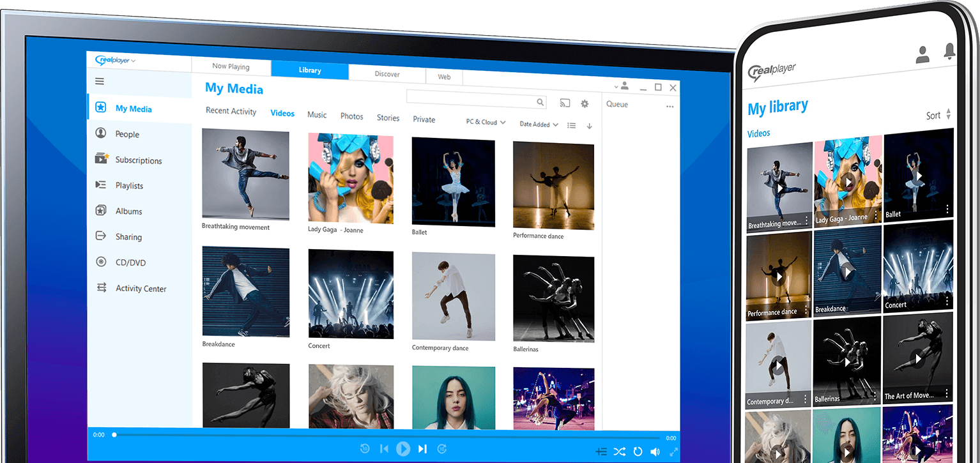Screen dimensions: 980x463
Task: Click the hamburger menu above sidebar
Action: pyautogui.click(x=100, y=82)
